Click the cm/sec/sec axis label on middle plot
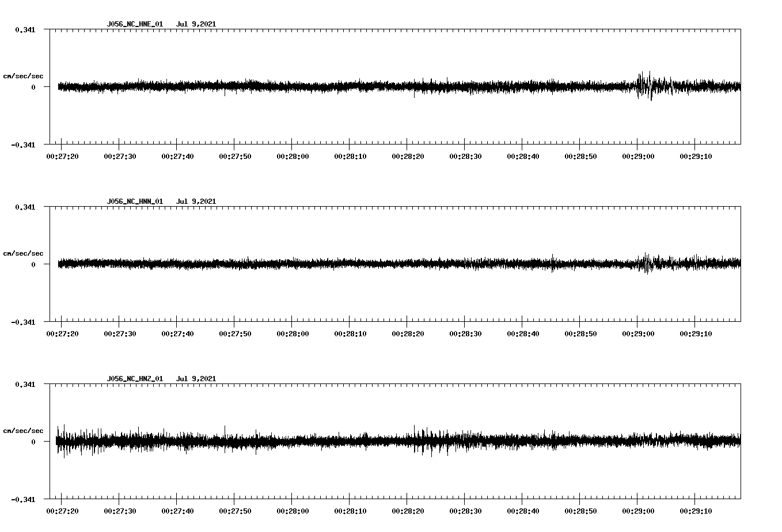This screenshot has height=532, width=782. 23,253
